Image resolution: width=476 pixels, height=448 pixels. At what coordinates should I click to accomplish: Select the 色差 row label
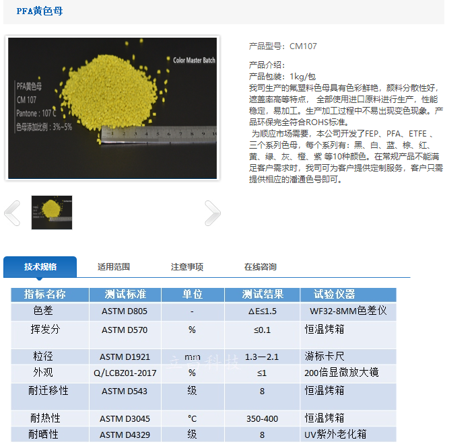tap(43, 311)
